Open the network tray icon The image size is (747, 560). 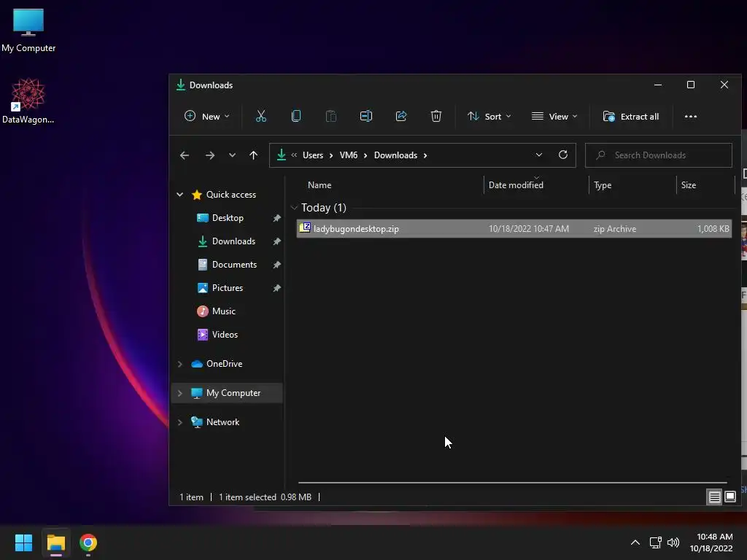click(656, 542)
